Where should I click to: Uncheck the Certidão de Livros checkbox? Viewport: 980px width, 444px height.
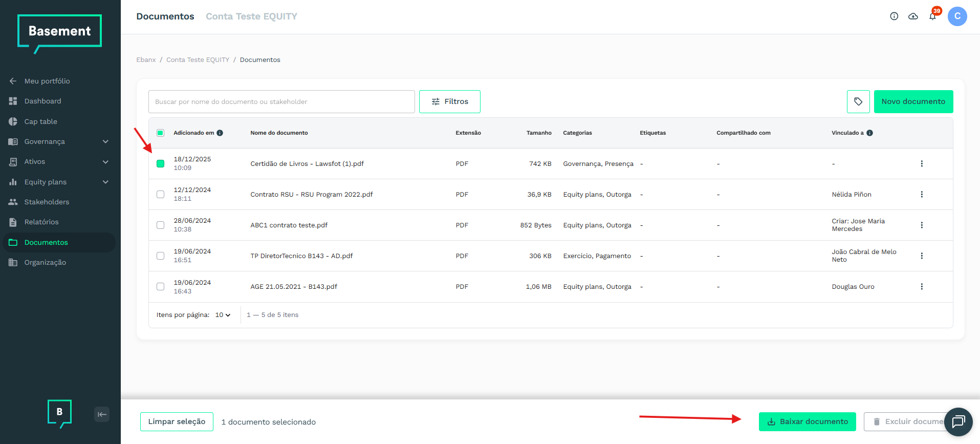[161, 164]
